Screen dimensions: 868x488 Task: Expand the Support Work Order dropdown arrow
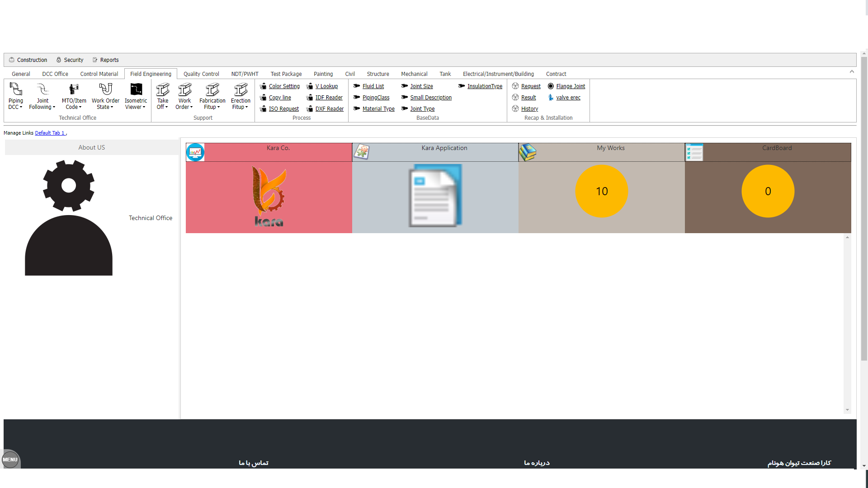[192, 108]
